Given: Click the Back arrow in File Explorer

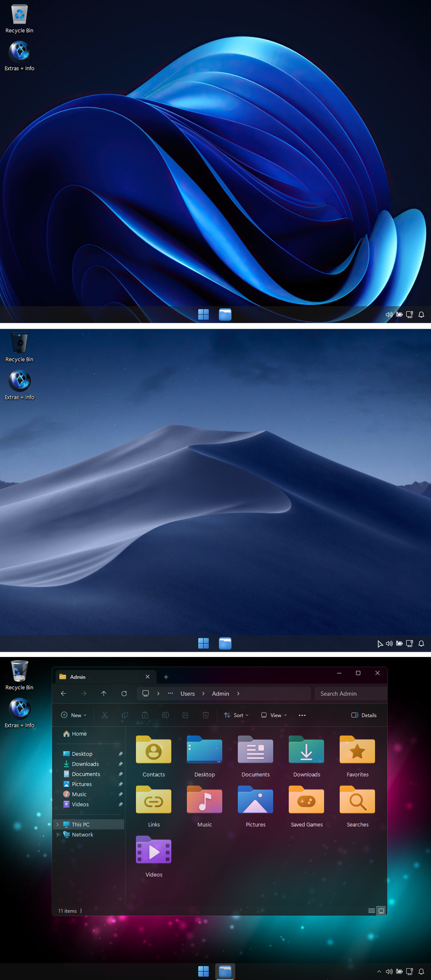Looking at the screenshot, I should pyautogui.click(x=64, y=694).
